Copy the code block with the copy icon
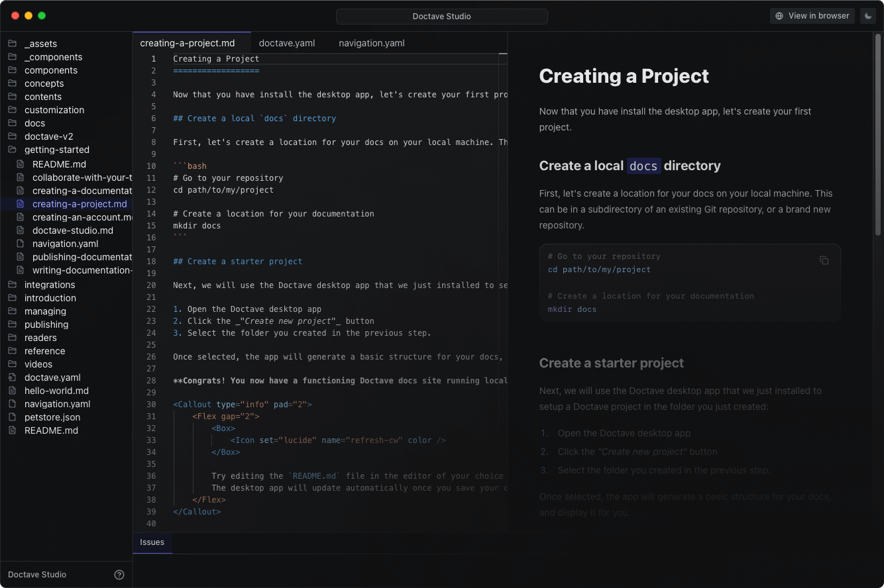884x588 pixels. click(824, 260)
